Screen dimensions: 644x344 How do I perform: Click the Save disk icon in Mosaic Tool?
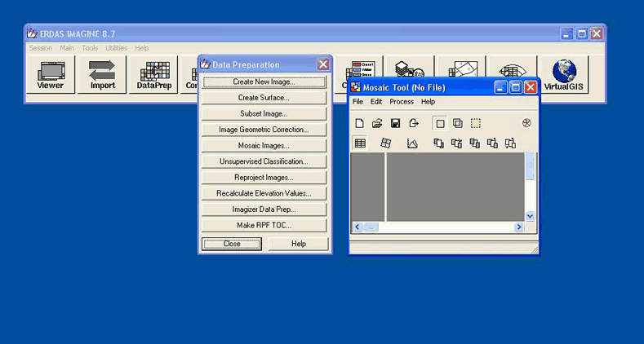coord(395,123)
